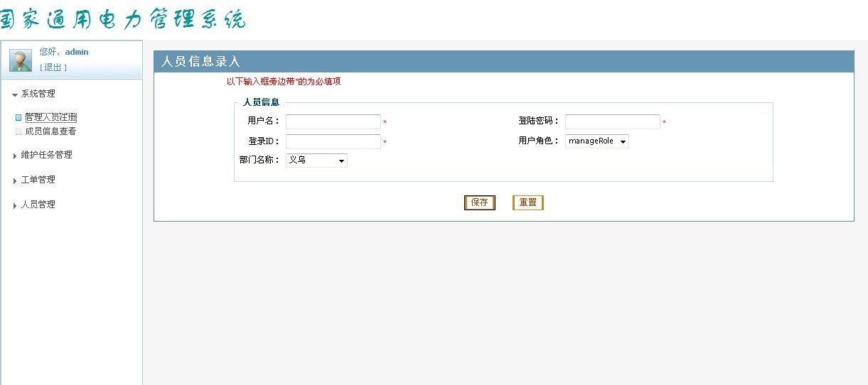
Task: Focus the 登陆密码 input field
Action: tap(613, 121)
